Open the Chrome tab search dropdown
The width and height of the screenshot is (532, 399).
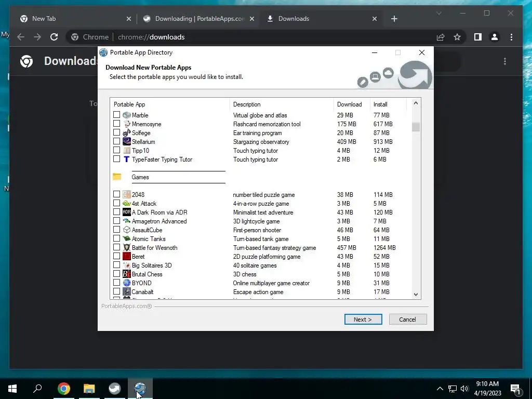438,13
